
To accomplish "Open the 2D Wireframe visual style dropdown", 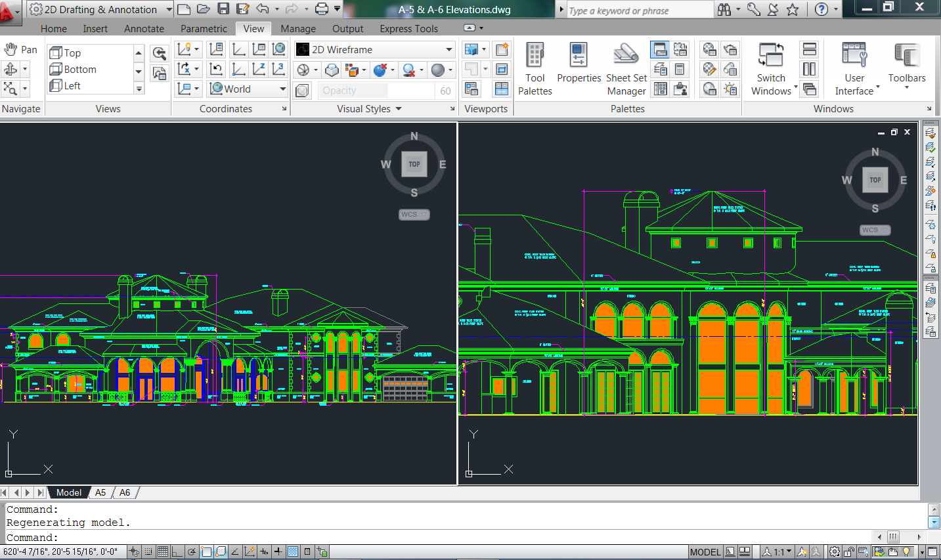I will [449, 50].
